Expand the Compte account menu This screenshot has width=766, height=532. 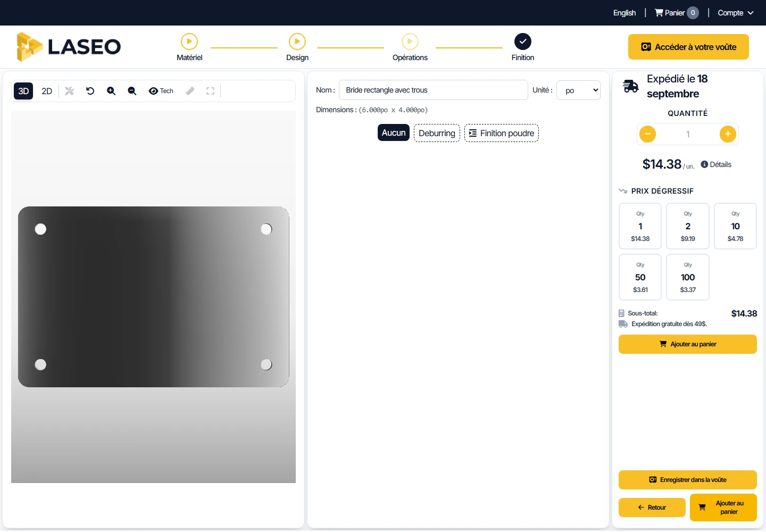[736, 13]
